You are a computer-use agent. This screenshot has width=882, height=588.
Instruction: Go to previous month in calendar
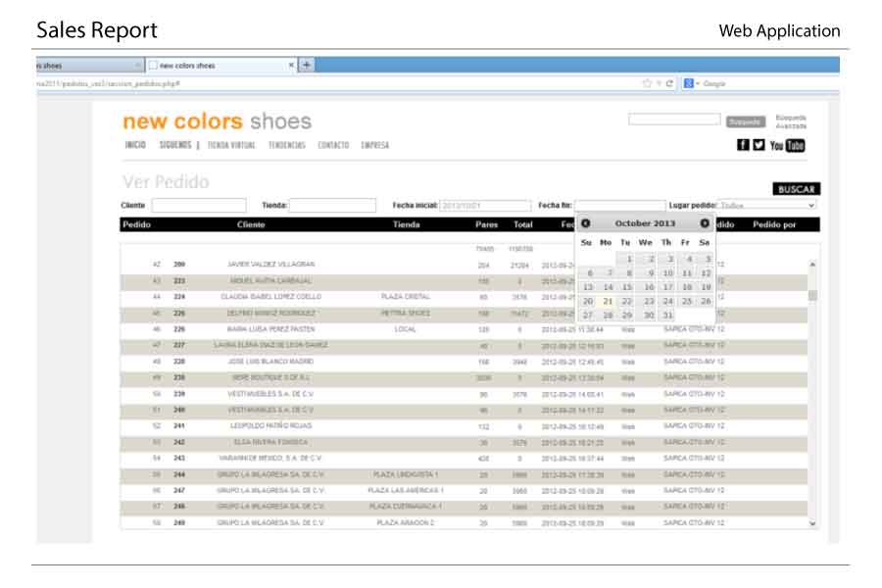(586, 223)
